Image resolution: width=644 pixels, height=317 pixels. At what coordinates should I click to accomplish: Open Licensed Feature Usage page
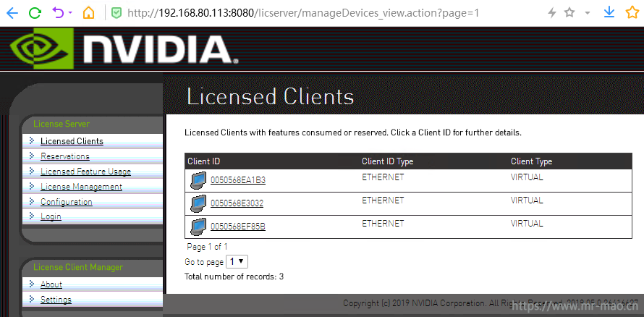click(x=86, y=172)
